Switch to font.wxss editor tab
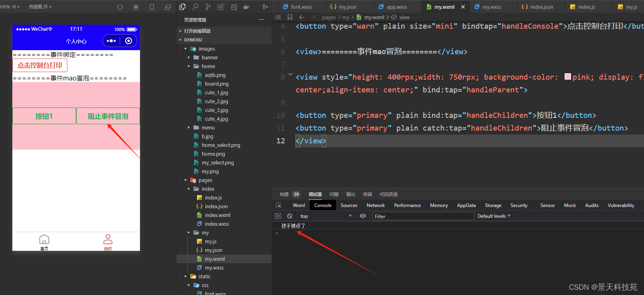The height and width of the screenshot is (295, 644). pyautogui.click(x=301, y=7)
